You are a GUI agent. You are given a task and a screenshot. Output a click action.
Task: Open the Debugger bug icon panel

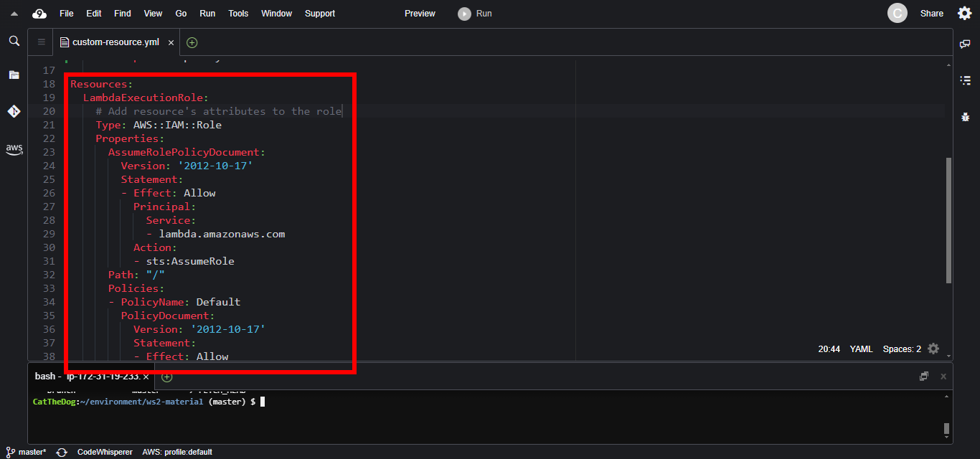pyautogui.click(x=965, y=116)
